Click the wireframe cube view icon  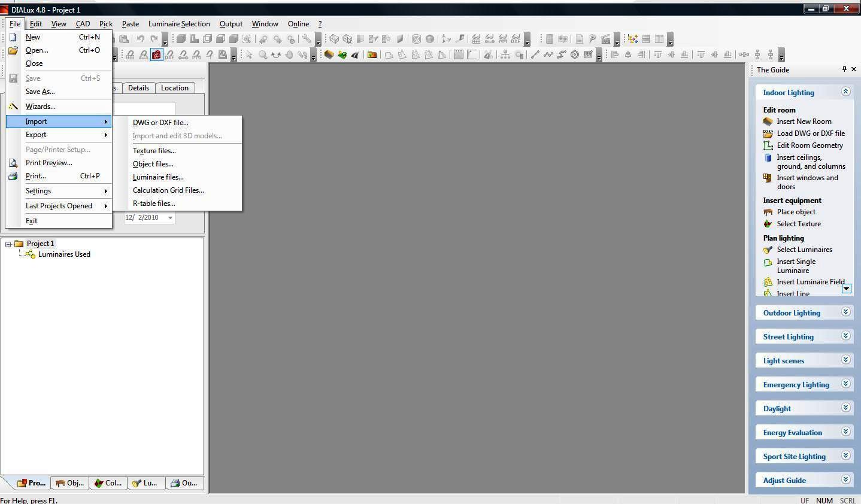pyautogui.click(x=207, y=39)
